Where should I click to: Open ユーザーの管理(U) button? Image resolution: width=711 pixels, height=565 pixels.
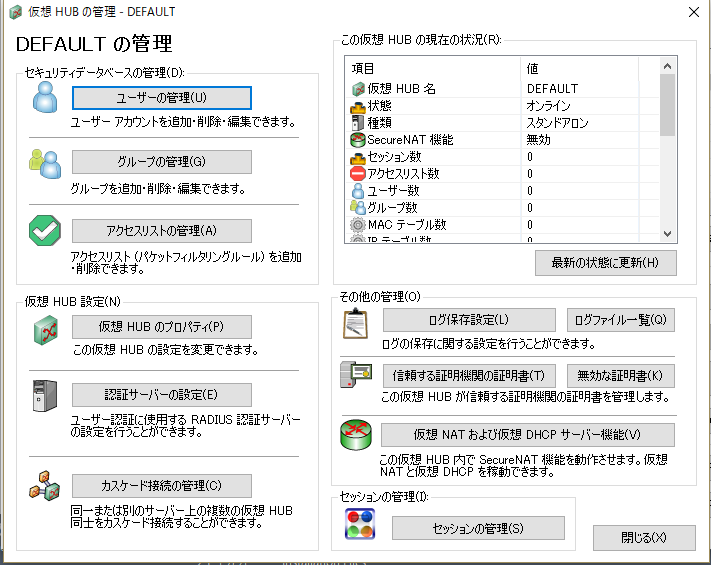(x=161, y=98)
